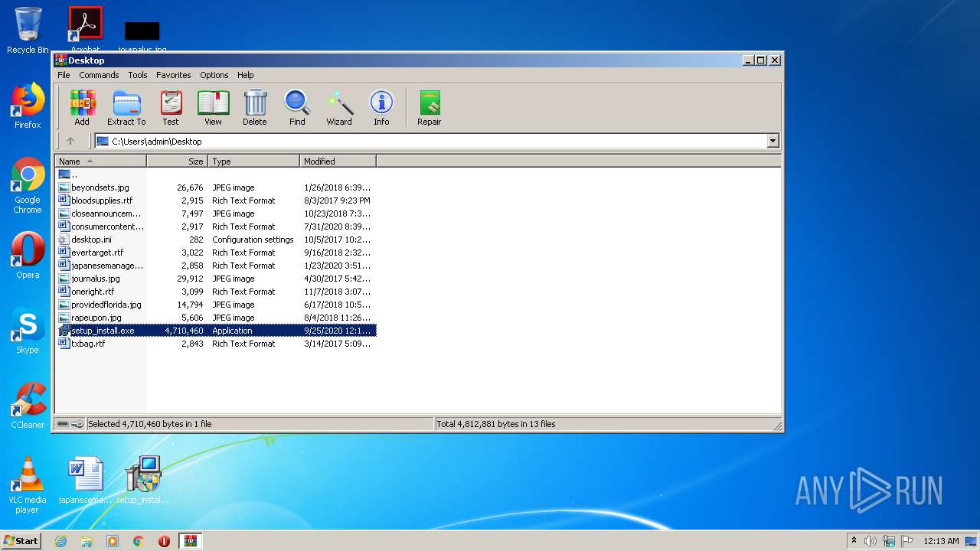Click the Add archive toolbar icon

(82, 108)
